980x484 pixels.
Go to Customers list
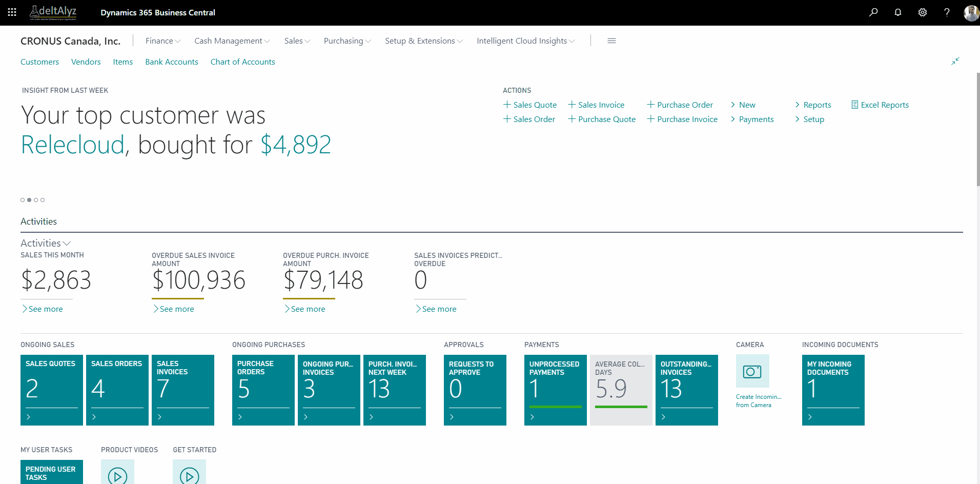click(x=39, y=62)
